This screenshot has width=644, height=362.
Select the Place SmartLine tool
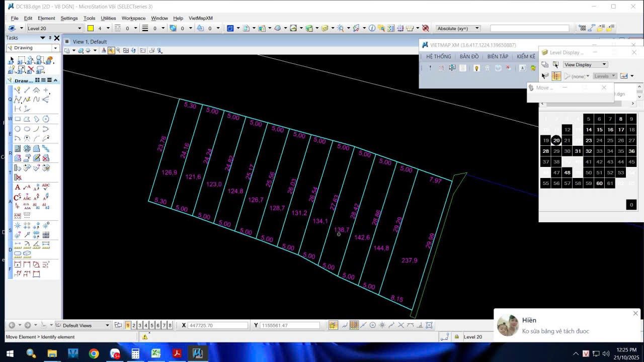coord(18,90)
